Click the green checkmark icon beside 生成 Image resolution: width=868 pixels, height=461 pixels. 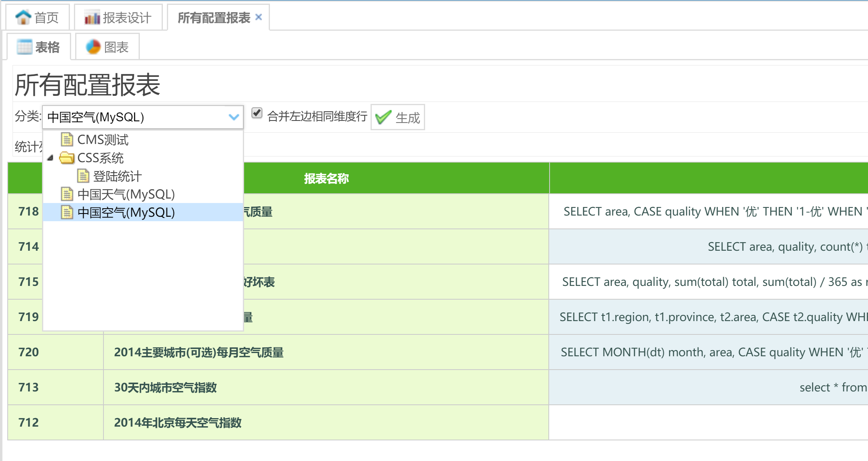383,117
